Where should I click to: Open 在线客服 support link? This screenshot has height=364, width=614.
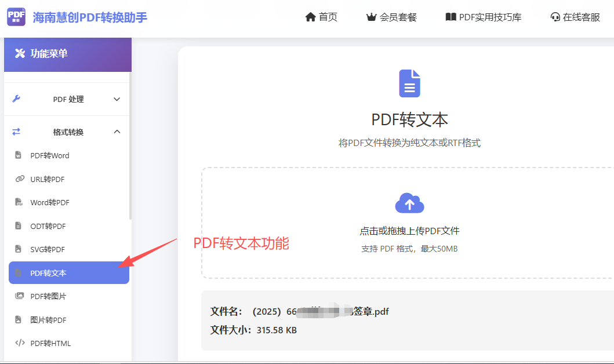[x=582, y=17]
